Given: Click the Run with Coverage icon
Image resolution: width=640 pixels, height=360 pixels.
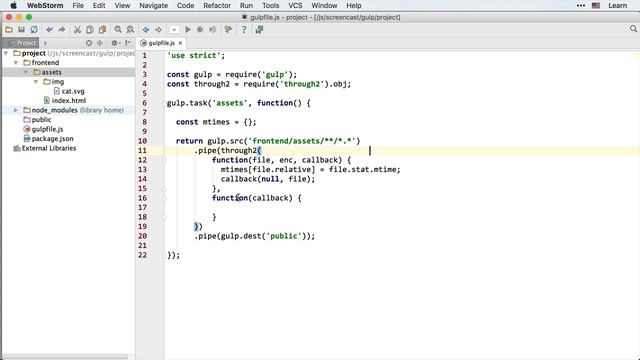Looking at the screenshot, I should pyautogui.click(x=213, y=30).
